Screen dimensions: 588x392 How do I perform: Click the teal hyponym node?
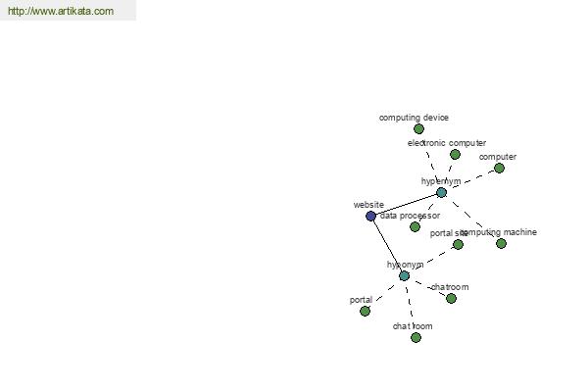click(x=404, y=276)
